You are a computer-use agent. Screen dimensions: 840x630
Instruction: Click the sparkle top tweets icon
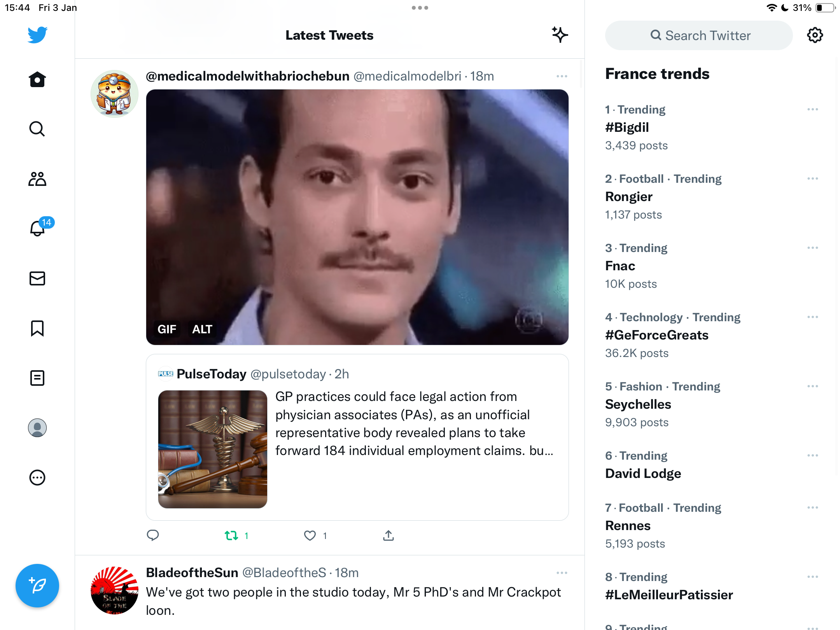(x=560, y=35)
